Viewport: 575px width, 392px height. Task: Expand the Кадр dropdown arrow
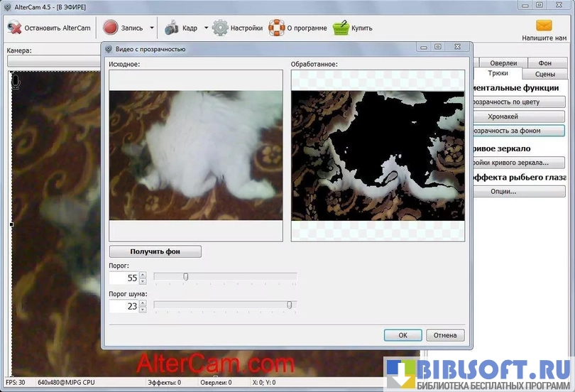(207, 28)
